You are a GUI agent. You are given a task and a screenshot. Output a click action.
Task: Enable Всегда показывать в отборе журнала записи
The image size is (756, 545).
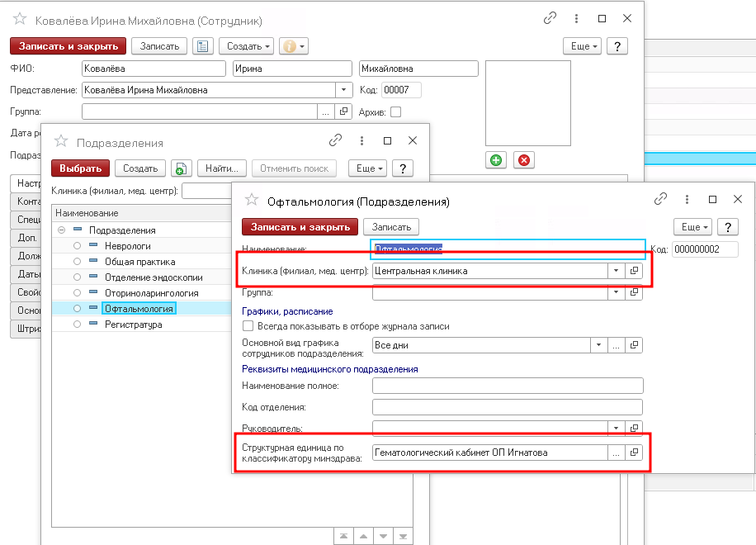[248, 326]
